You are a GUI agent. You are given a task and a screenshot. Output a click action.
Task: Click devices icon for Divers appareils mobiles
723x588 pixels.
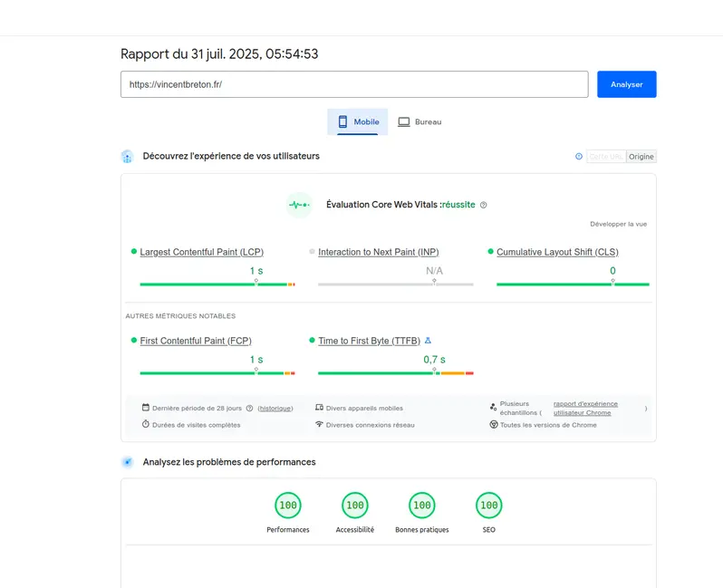pos(319,407)
